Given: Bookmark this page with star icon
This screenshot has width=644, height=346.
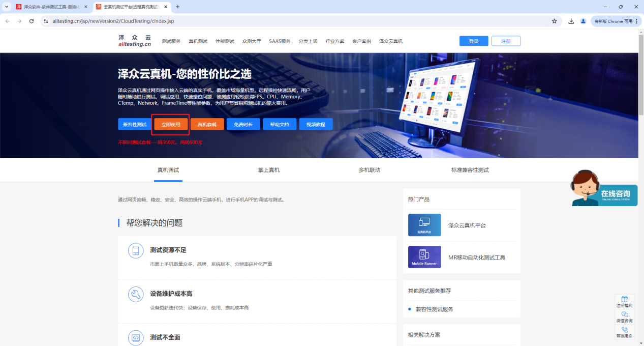Looking at the screenshot, I should click(555, 21).
